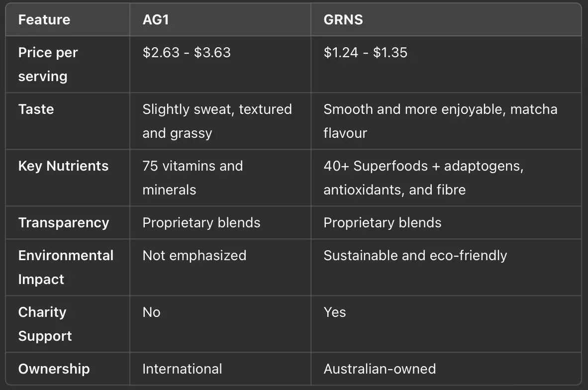Select the $2.63 - $3.63 price cell
The width and height of the screenshot is (588, 390).
point(187,53)
